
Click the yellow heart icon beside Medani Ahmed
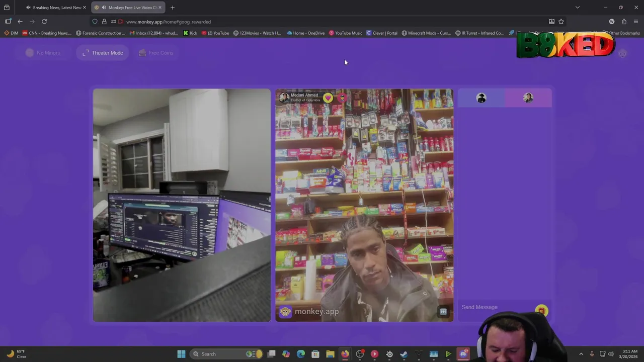point(328,98)
